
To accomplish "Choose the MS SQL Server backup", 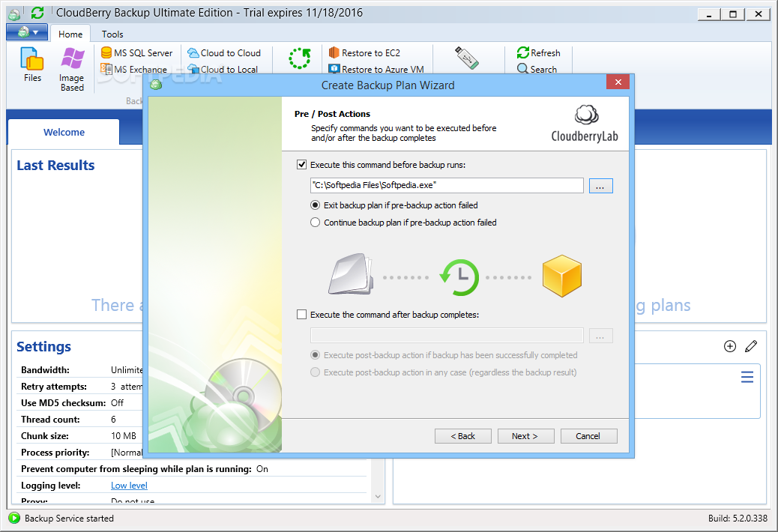I will 136,52.
